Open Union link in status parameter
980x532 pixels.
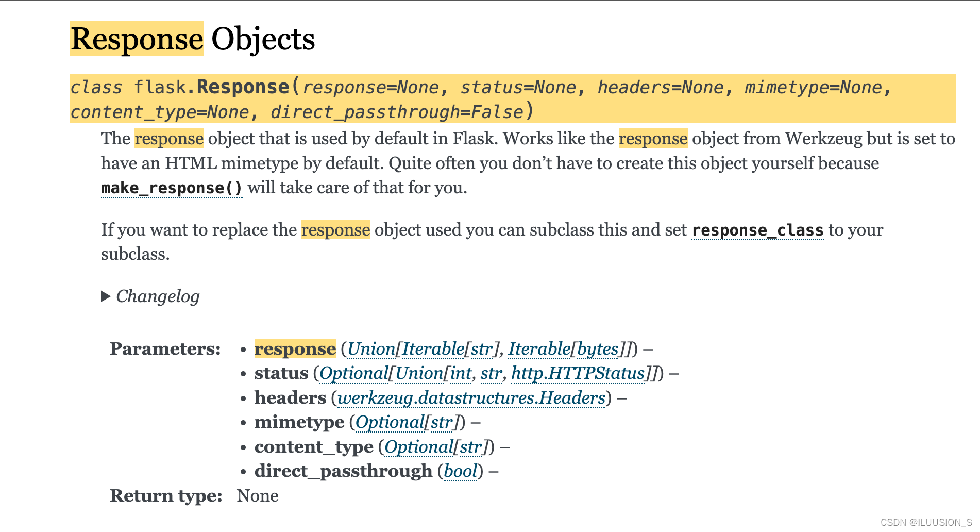click(x=419, y=373)
